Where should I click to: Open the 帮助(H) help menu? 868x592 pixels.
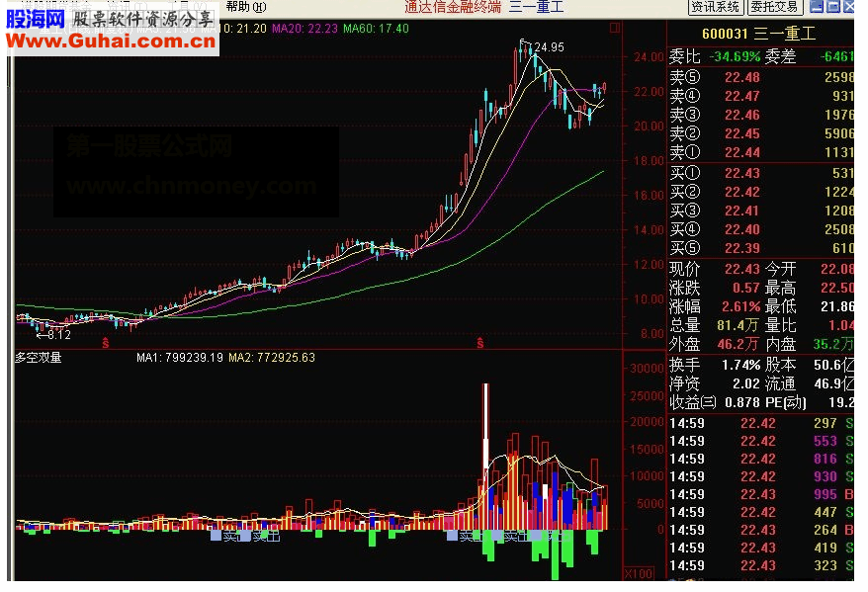coord(246,7)
